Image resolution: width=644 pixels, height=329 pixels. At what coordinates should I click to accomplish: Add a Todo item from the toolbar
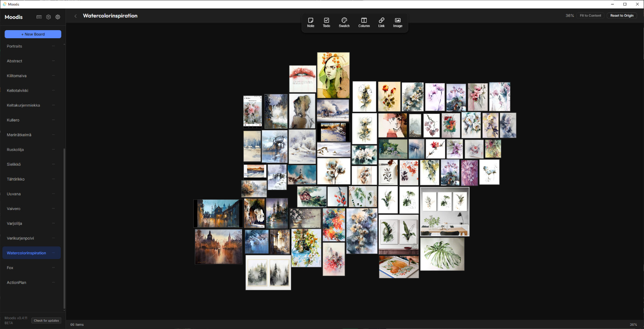tap(326, 23)
